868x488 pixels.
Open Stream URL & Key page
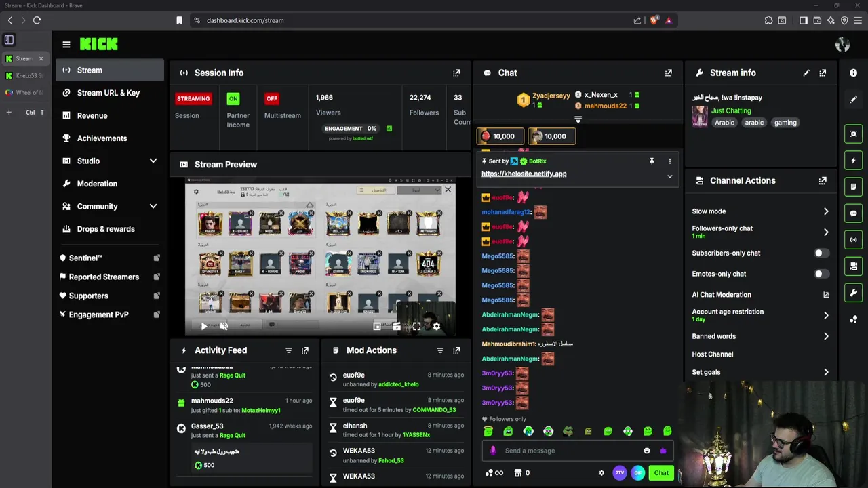coord(109,93)
